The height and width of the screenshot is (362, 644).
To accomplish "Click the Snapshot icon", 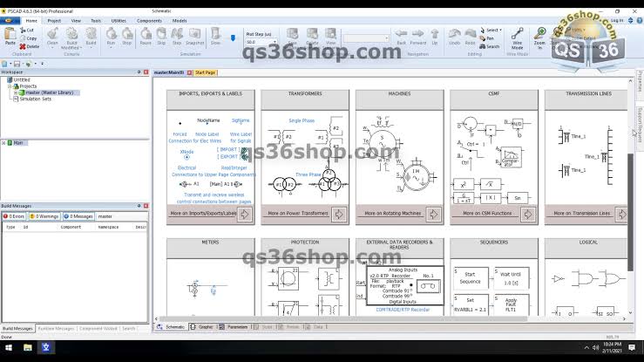I will click(x=194, y=34).
